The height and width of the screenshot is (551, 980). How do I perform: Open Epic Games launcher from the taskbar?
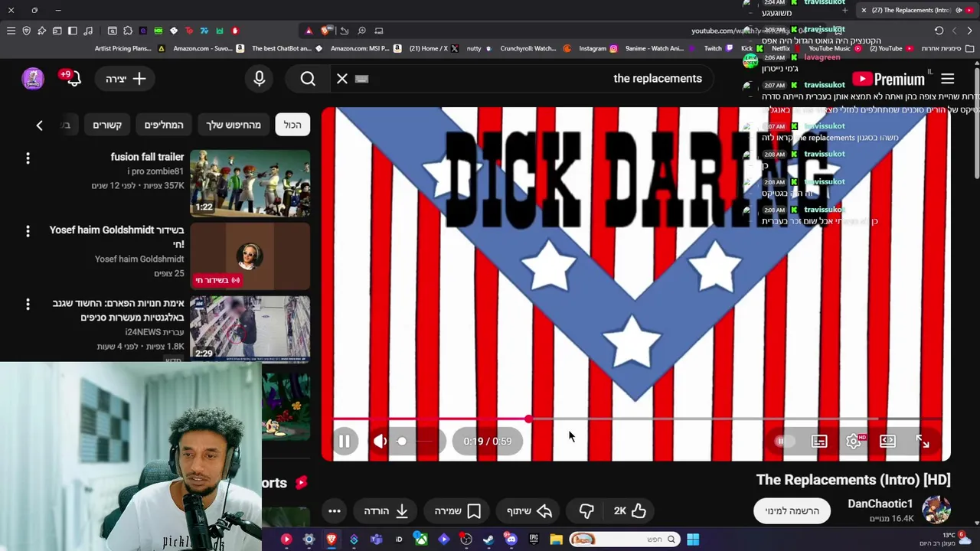tap(533, 540)
